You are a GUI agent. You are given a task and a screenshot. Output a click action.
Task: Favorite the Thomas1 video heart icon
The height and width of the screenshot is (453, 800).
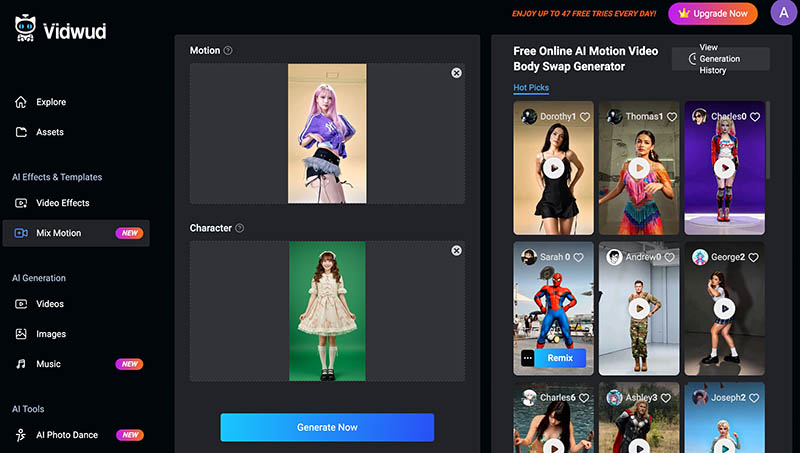[669, 117]
